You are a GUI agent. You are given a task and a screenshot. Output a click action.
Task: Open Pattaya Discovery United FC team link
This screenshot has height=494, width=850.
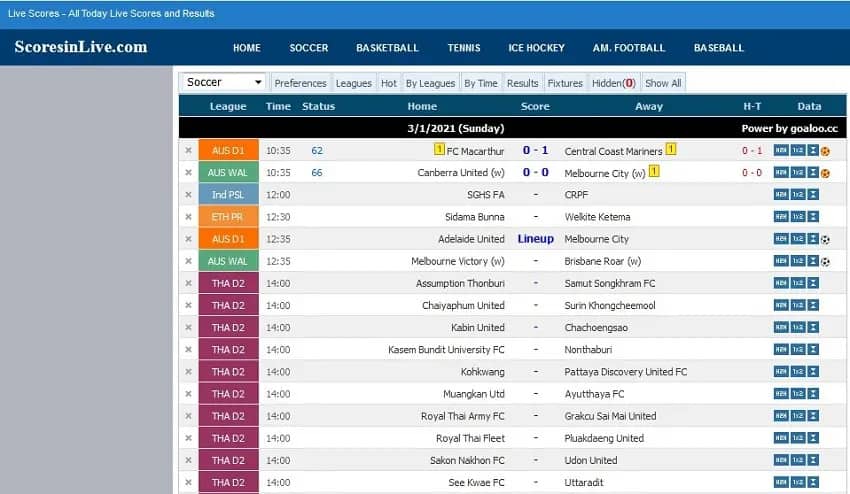pyautogui.click(x=626, y=372)
